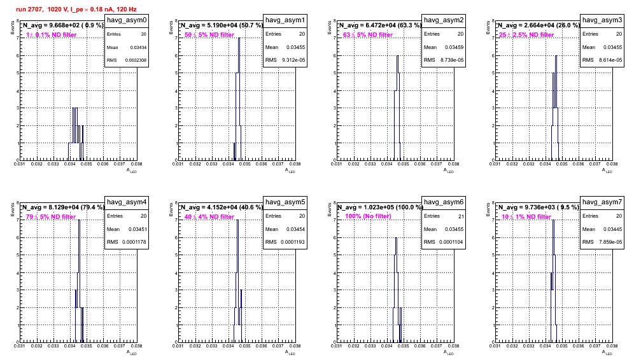
Task: Click the histogram peak in havg_asym2 plot
Action: click(x=397, y=56)
